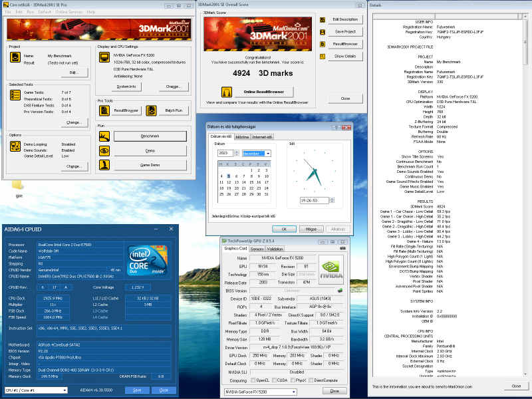The height and width of the screenshot is (399, 532).
Task: Click the Save Project button
Action: 345,32
